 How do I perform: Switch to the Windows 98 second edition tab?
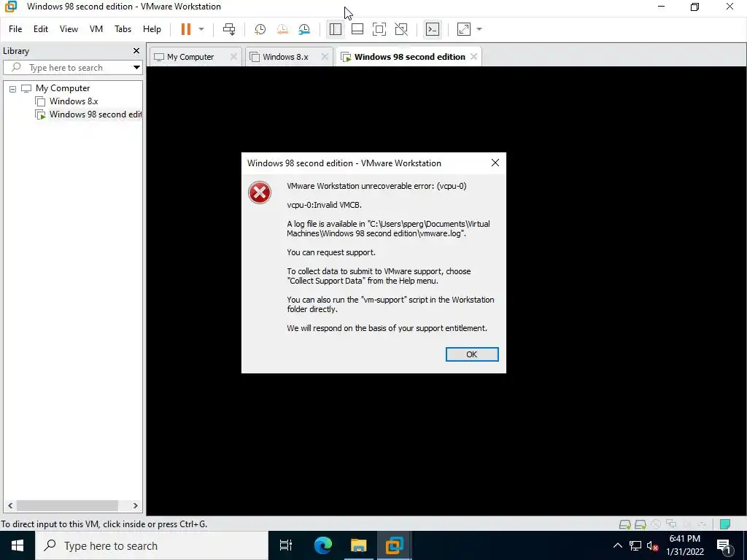tap(410, 57)
